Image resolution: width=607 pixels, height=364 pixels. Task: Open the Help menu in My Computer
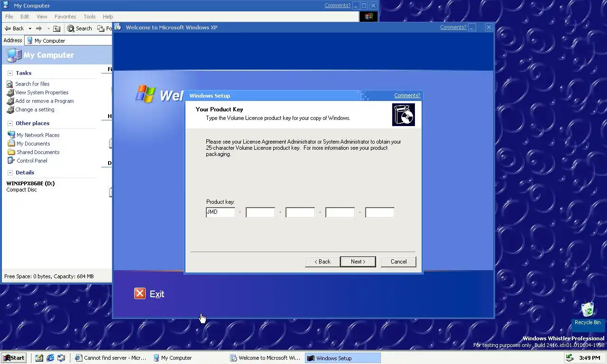coord(108,17)
